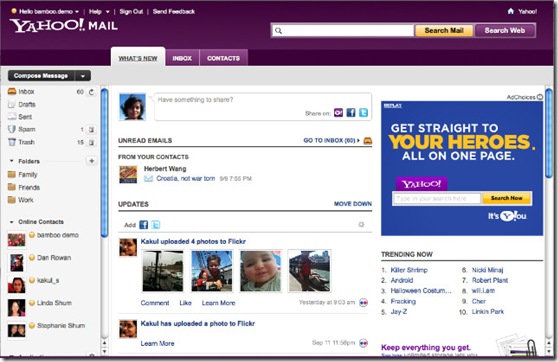Screen dimensions: 558x362
Task: Open Compose Message dropdown arrow
Action: click(x=83, y=76)
